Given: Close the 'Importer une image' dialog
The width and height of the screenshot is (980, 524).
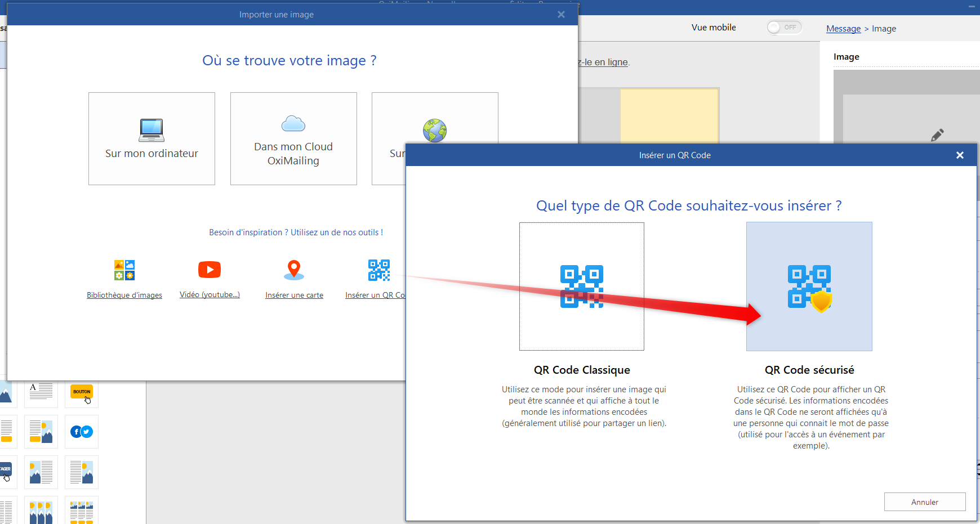Looking at the screenshot, I should tap(561, 15).
